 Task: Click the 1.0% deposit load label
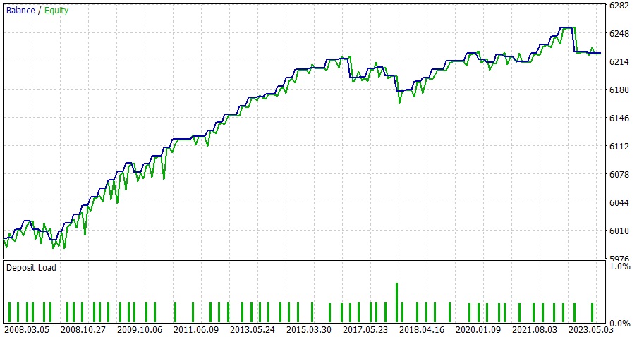[620, 266]
